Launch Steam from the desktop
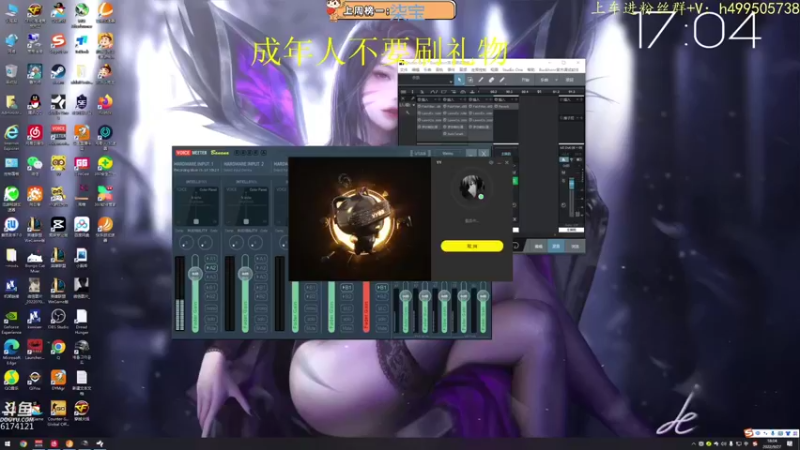 click(58, 71)
